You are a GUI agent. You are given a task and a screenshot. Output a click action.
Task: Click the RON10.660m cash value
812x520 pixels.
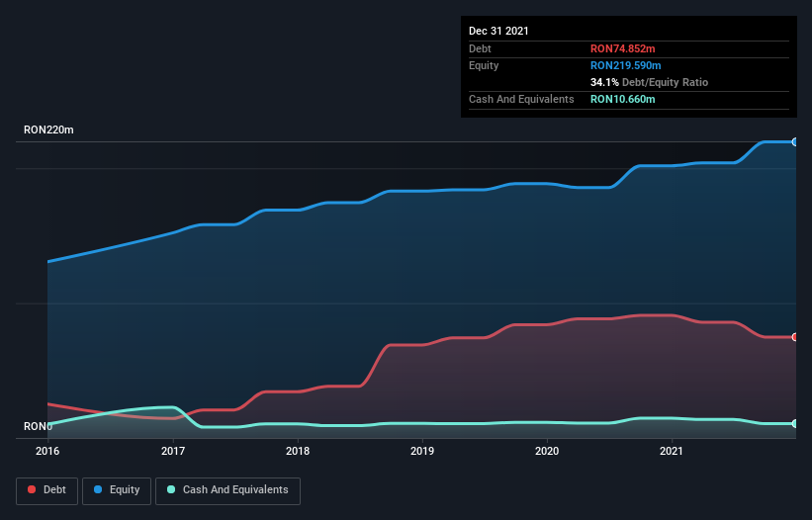(x=622, y=99)
